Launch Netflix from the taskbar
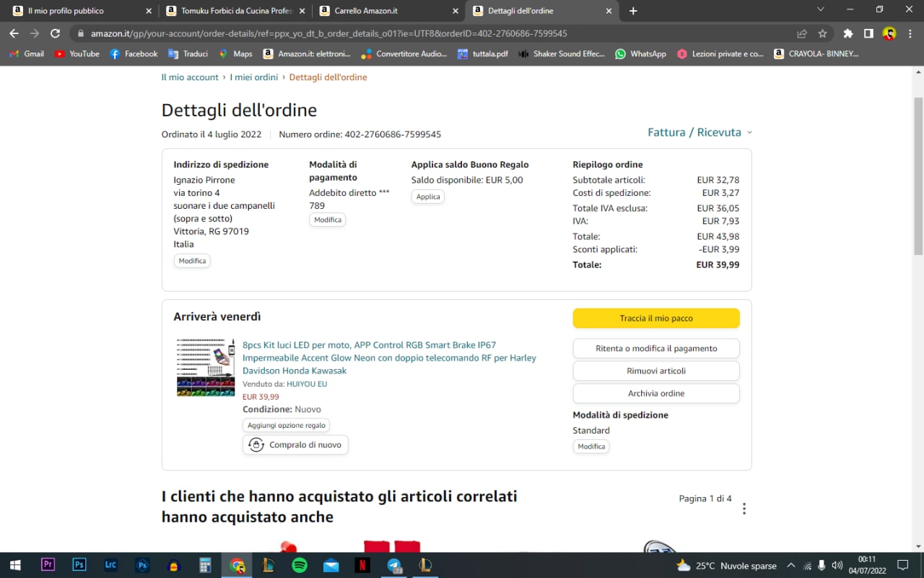 (362, 565)
